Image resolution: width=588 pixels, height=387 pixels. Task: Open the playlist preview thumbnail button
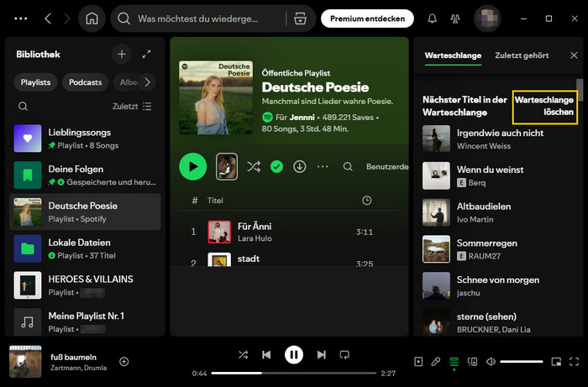pos(227,167)
